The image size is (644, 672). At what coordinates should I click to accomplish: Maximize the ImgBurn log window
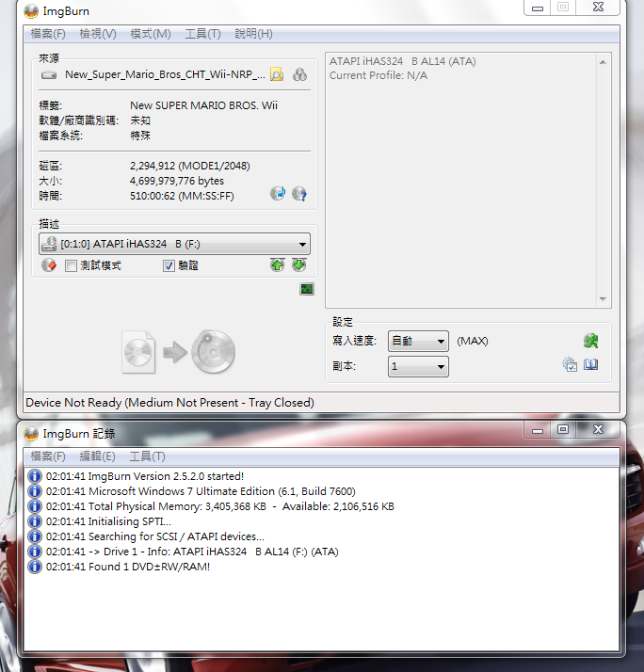pyautogui.click(x=563, y=429)
